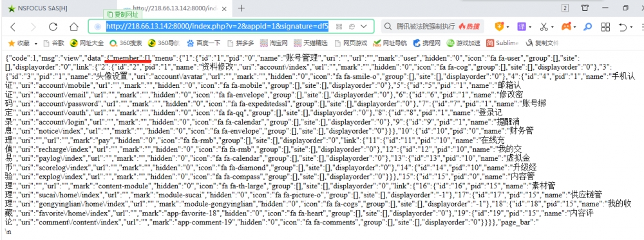The width and height of the screenshot is (644, 240).
Task: Open the browser home page
Action: [x=73, y=26]
